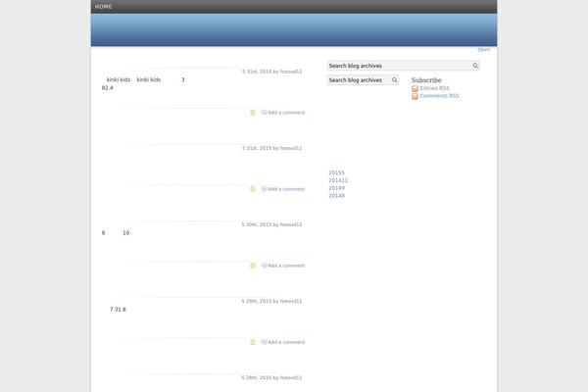Click the Subscribe heading
The image size is (588, 392).
point(426,80)
